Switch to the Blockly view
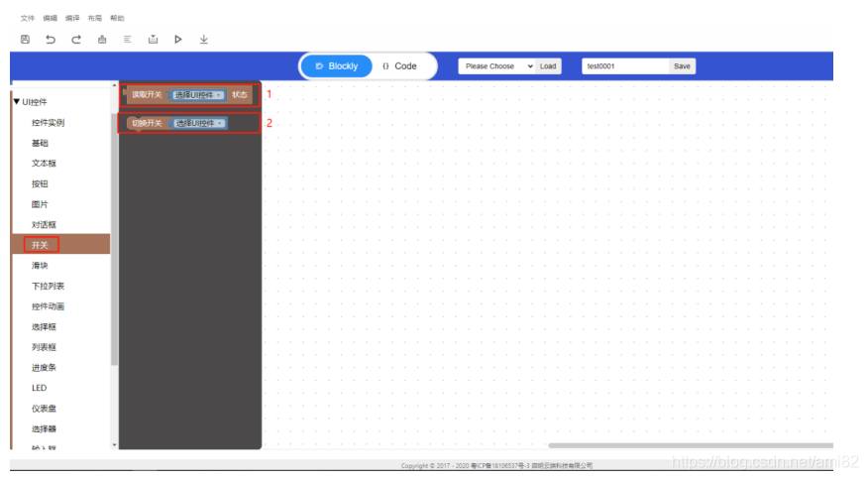868x480 pixels. [337, 66]
